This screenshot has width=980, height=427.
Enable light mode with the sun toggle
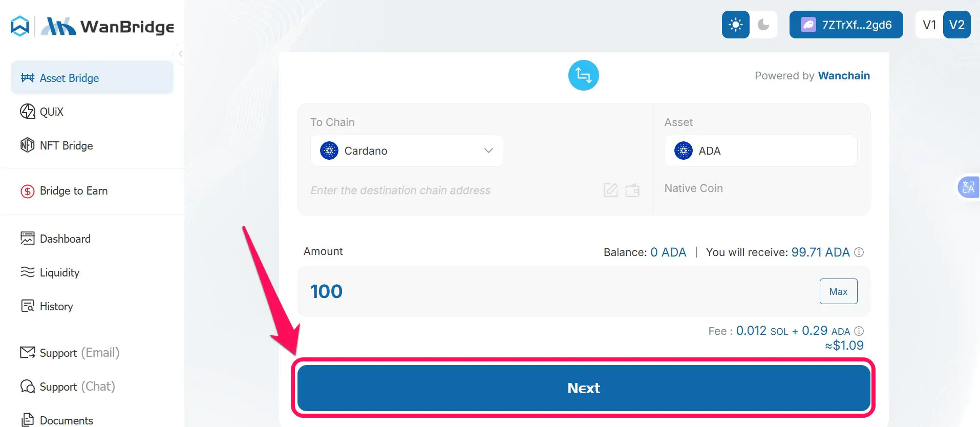tap(735, 24)
